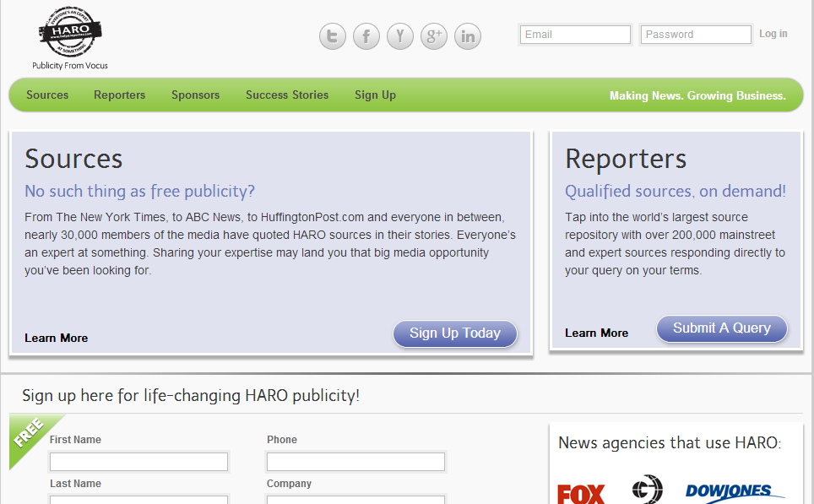Viewport: 814px width, 504px height.
Task: Click the Company input field
Action: tap(355, 500)
